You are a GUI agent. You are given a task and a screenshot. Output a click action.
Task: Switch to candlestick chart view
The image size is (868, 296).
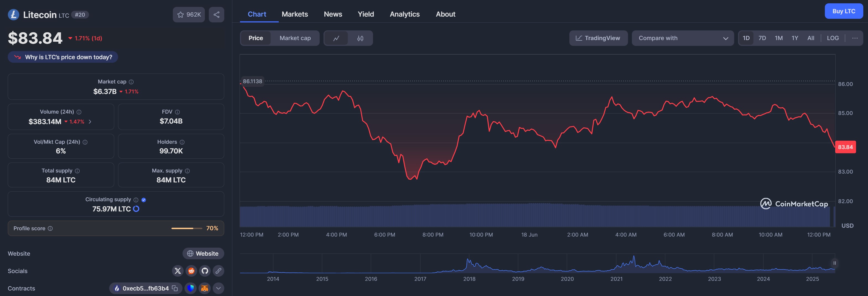pos(360,38)
